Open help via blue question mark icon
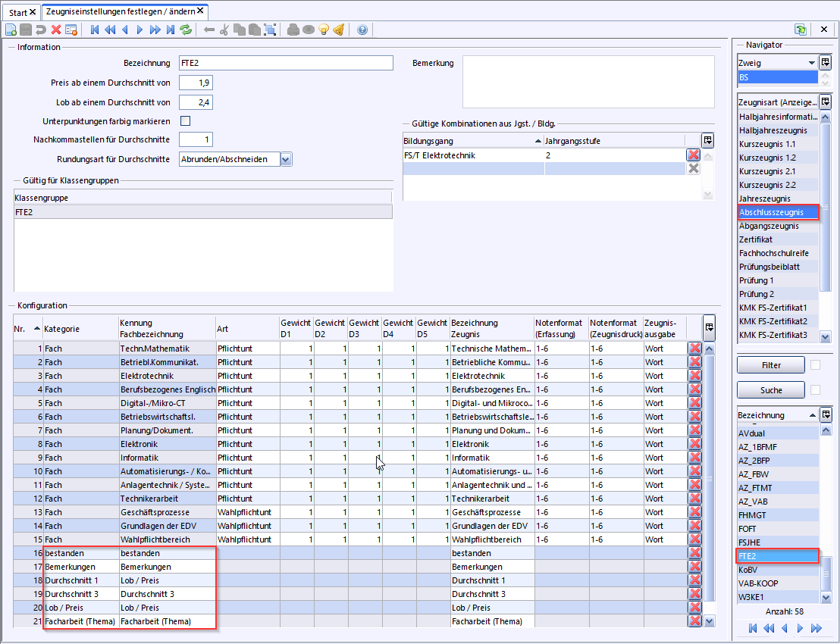The width and height of the screenshot is (840, 644). [362, 30]
